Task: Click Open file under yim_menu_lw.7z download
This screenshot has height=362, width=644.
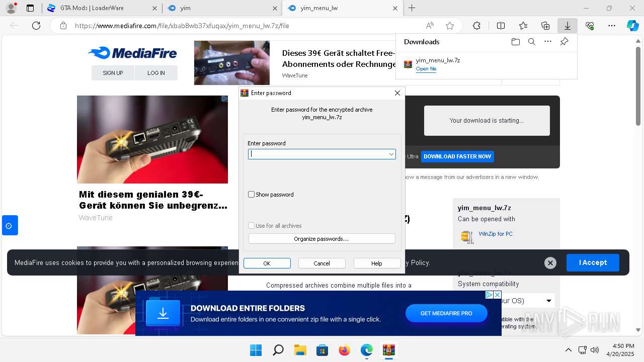Action: (x=426, y=69)
